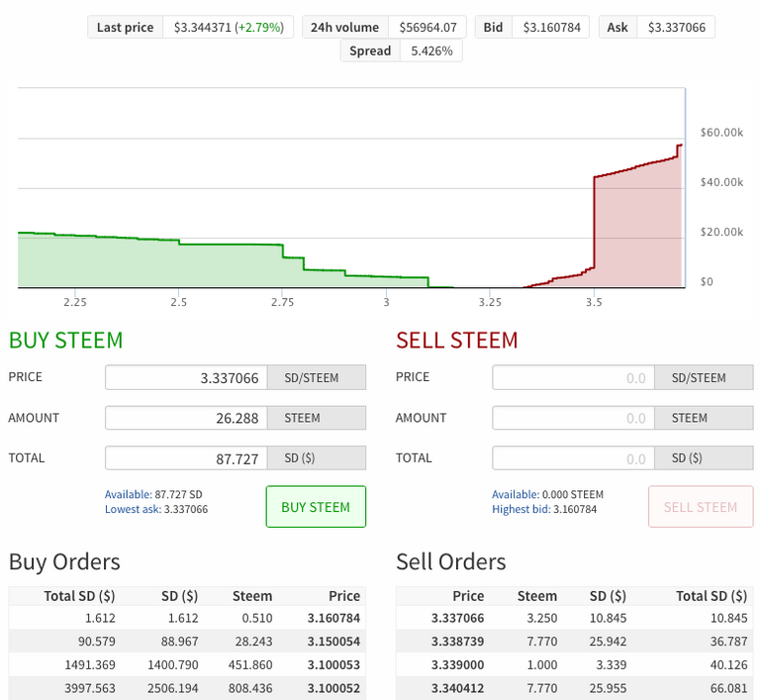Click the faded SELL STEEM button
760x700 pixels.
[701, 507]
